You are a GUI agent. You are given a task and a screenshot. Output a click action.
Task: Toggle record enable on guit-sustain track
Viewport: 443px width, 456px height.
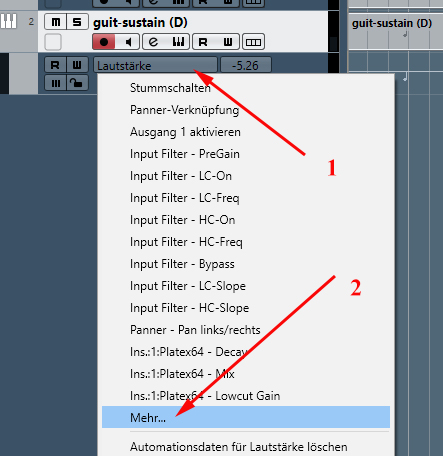tap(104, 42)
